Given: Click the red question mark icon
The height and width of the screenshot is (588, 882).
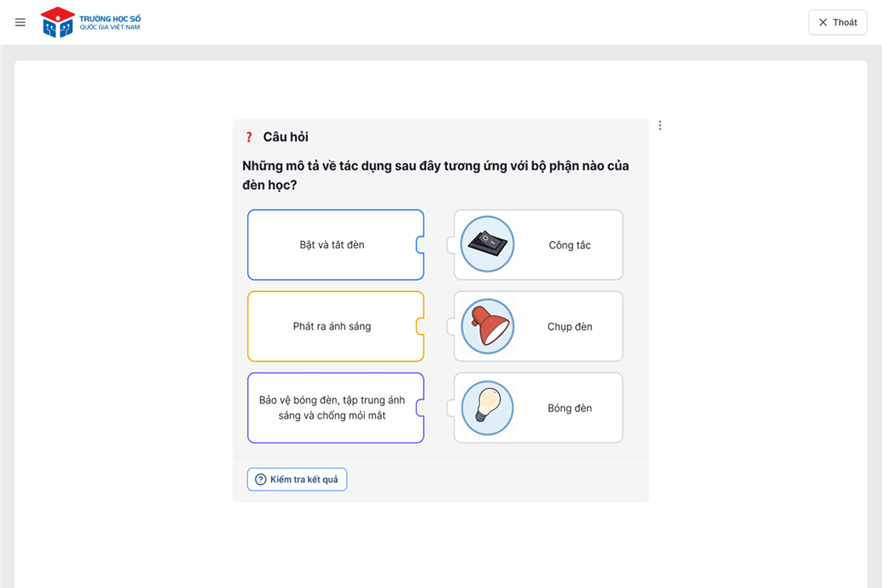Looking at the screenshot, I should coord(249,137).
